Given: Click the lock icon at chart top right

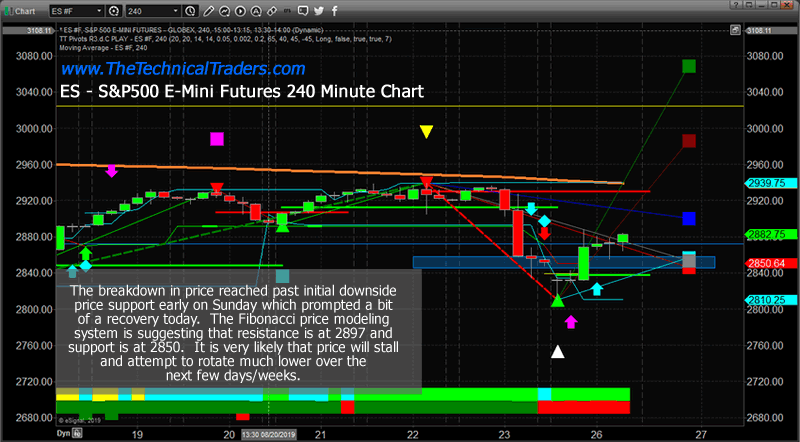Looking at the screenshot, I should point(735,30).
